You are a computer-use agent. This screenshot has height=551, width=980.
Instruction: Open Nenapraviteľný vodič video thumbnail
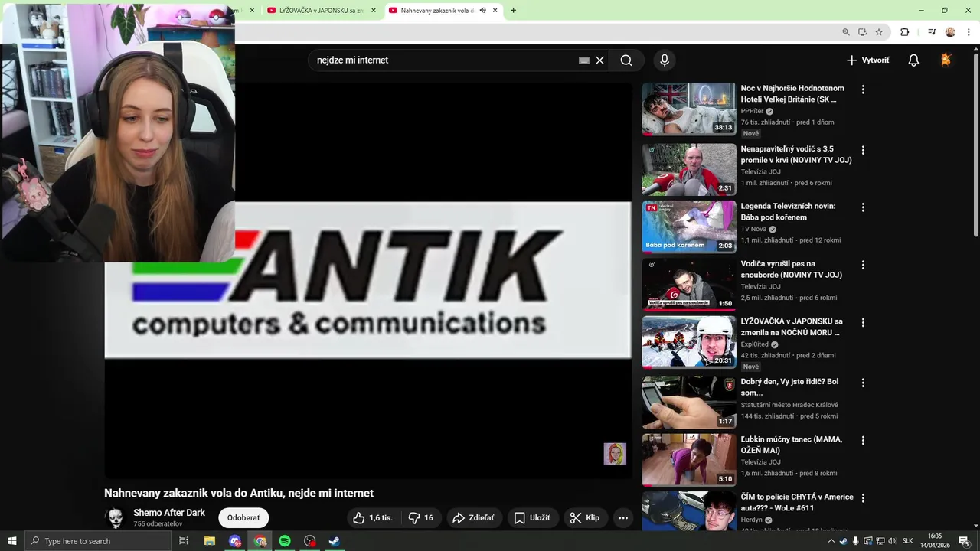point(688,169)
